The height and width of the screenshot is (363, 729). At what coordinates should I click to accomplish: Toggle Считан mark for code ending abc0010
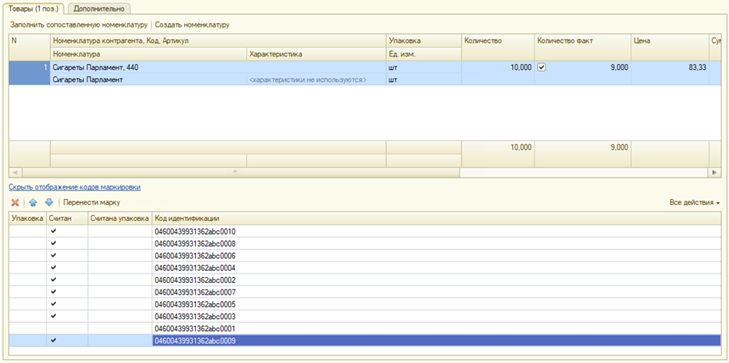(53, 231)
